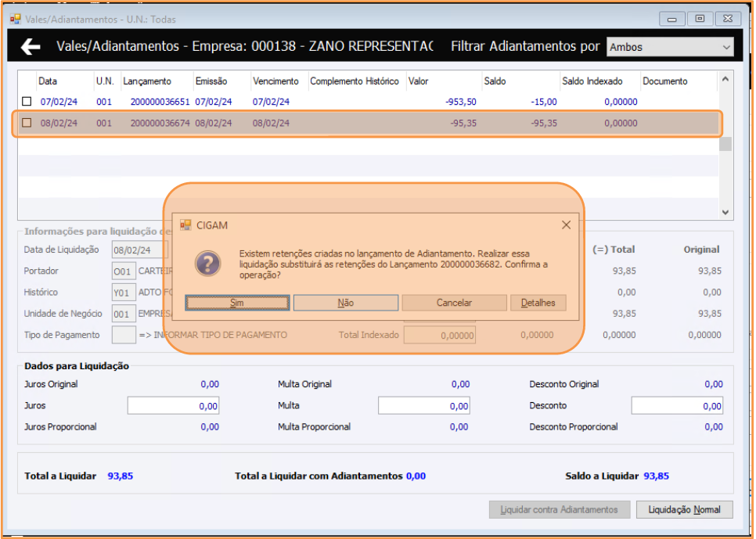This screenshot has width=756, height=539.
Task: Click Total a Liquidar value 93,85
Action: pos(120,476)
